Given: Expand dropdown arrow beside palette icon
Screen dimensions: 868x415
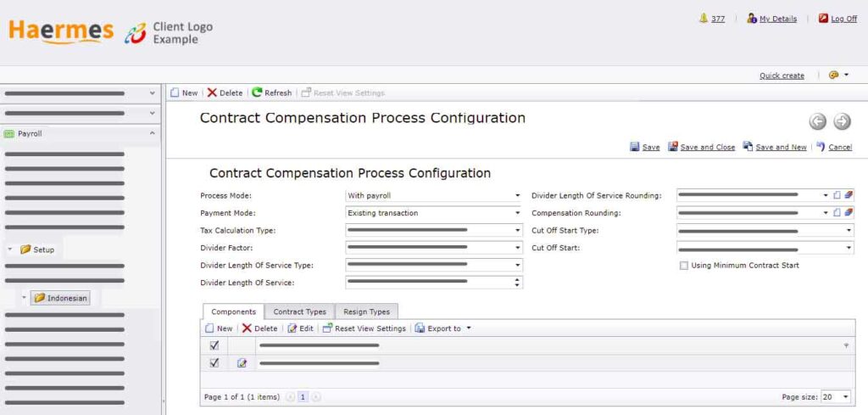Looking at the screenshot, I should [x=847, y=76].
